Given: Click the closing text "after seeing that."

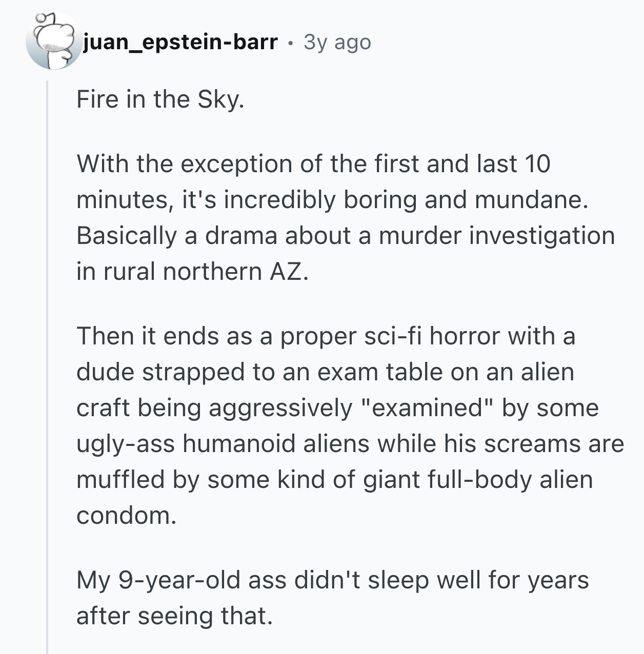Looking at the screenshot, I should (x=174, y=616).
